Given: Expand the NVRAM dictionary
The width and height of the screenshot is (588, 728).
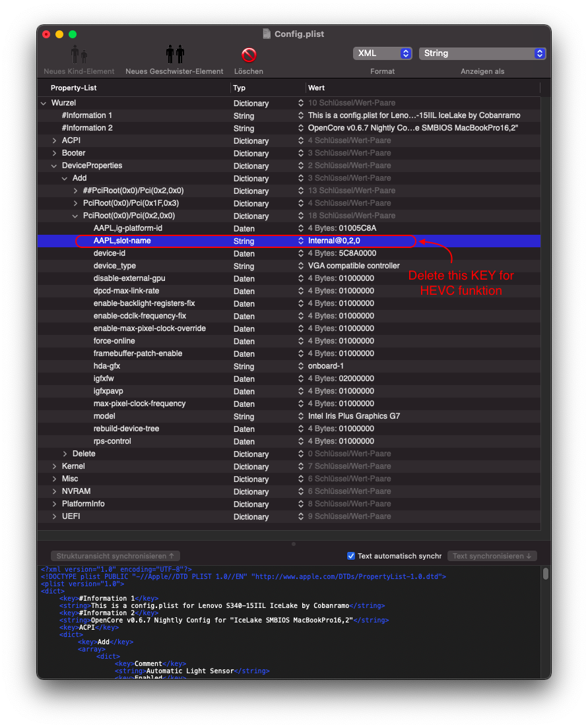Looking at the screenshot, I should pos(54,492).
